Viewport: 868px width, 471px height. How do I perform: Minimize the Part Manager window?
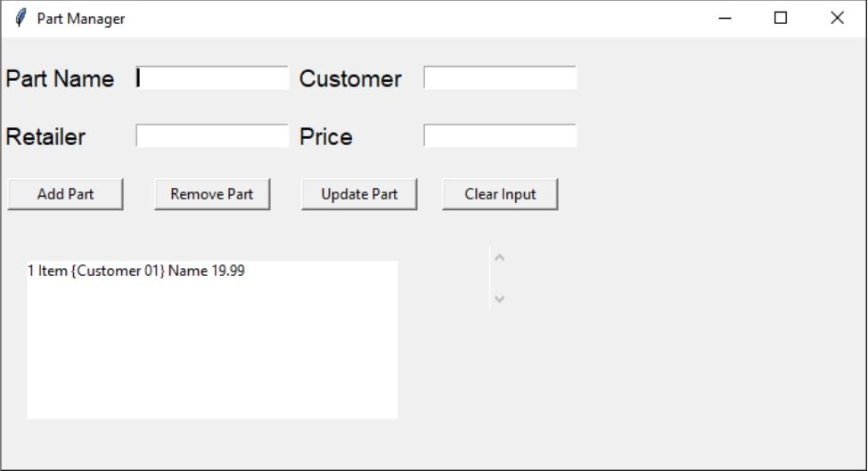click(725, 18)
